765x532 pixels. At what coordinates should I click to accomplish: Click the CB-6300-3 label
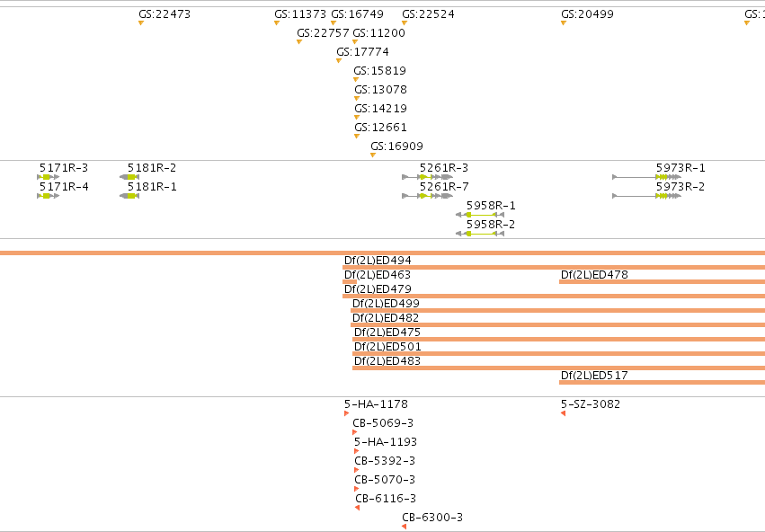click(432, 518)
